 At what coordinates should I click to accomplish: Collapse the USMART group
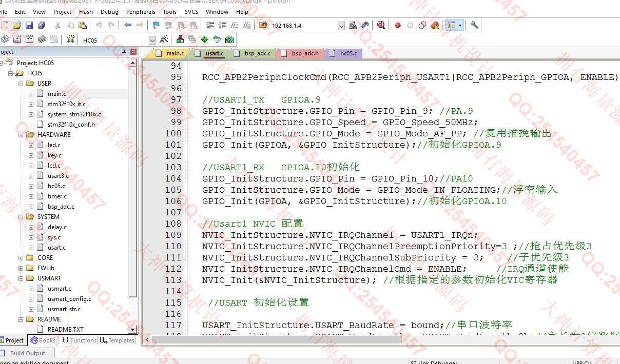21,278
